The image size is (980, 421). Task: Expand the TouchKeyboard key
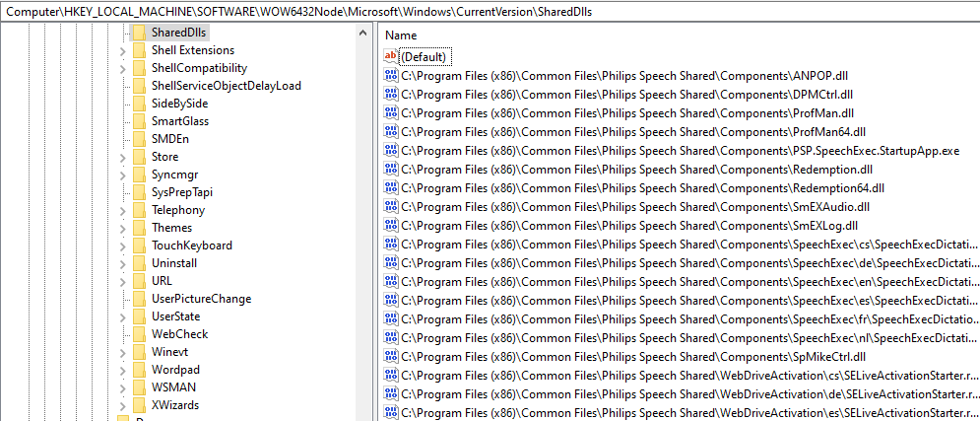point(122,246)
